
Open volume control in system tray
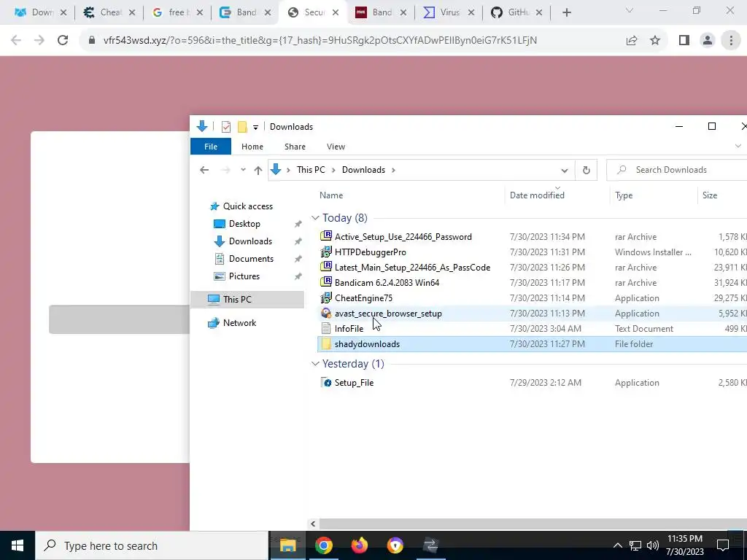(653, 545)
